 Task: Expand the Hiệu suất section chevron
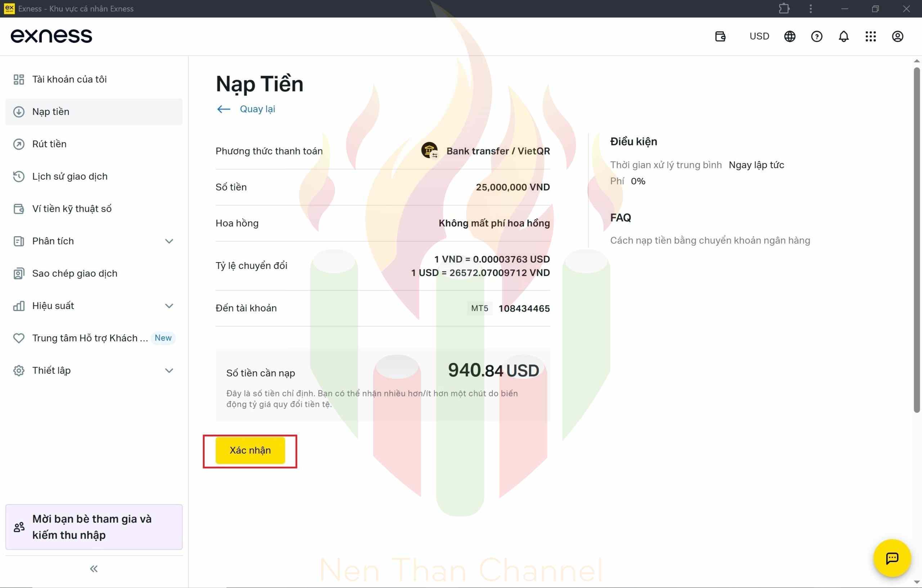pyautogui.click(x=169, y=306)
